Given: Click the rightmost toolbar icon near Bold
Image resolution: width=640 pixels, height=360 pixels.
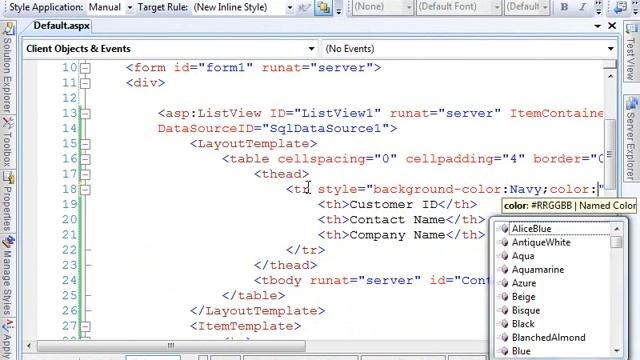Looking at the screenshot, I should [620, 7].
